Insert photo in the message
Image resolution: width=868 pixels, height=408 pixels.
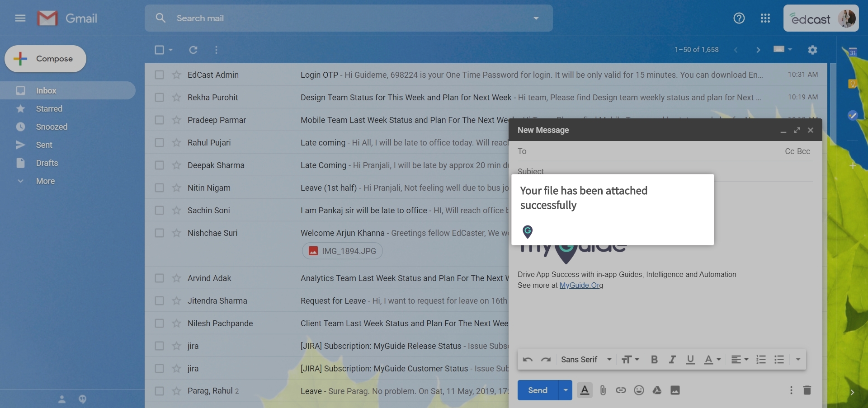[675, 390]
